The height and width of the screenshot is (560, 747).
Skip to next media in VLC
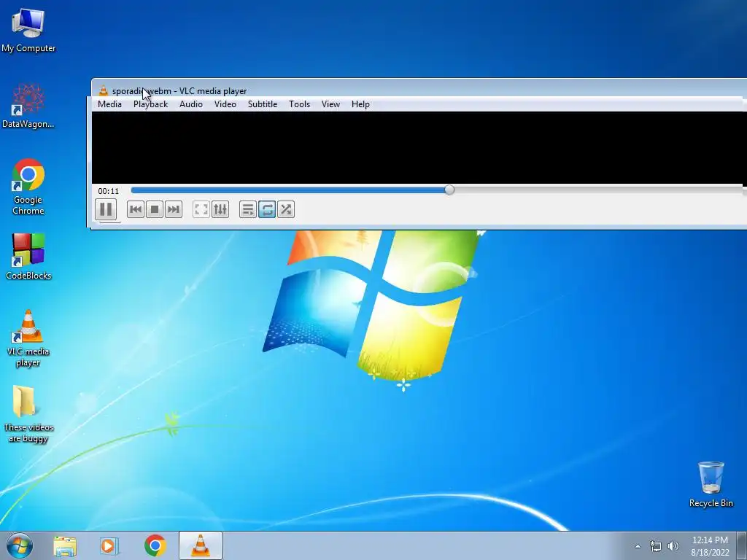(x=174, y=209)
